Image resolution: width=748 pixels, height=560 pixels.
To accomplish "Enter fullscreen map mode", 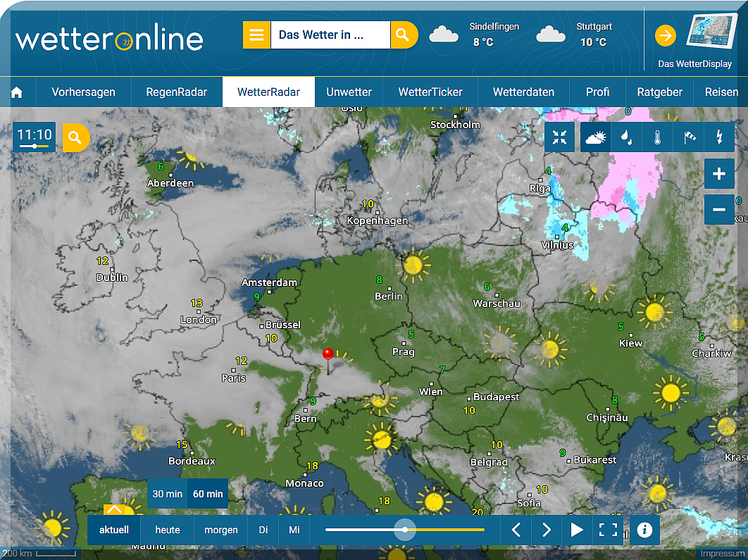I will coord(608,530).
